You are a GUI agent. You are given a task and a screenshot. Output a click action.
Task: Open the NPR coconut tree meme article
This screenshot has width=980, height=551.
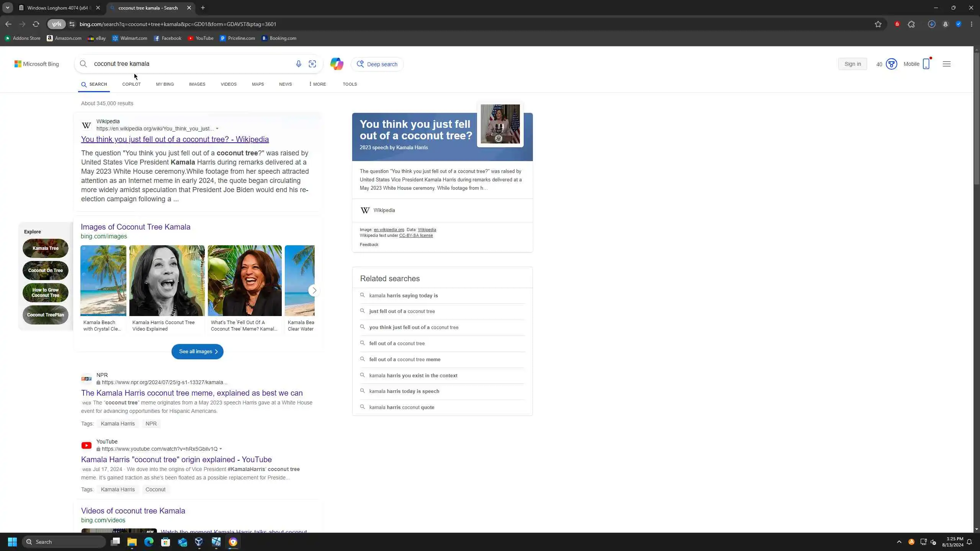191,393
